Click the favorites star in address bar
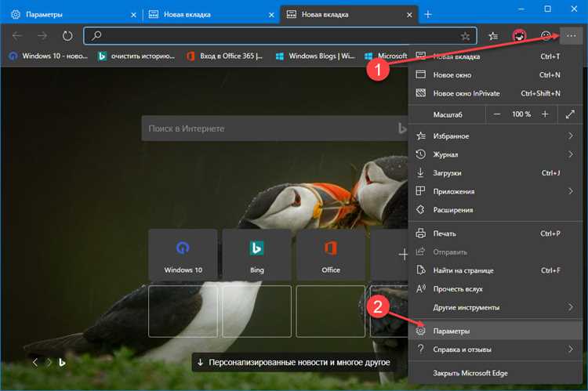This screenshot has height=391, width=588. [x=465, y=35]
